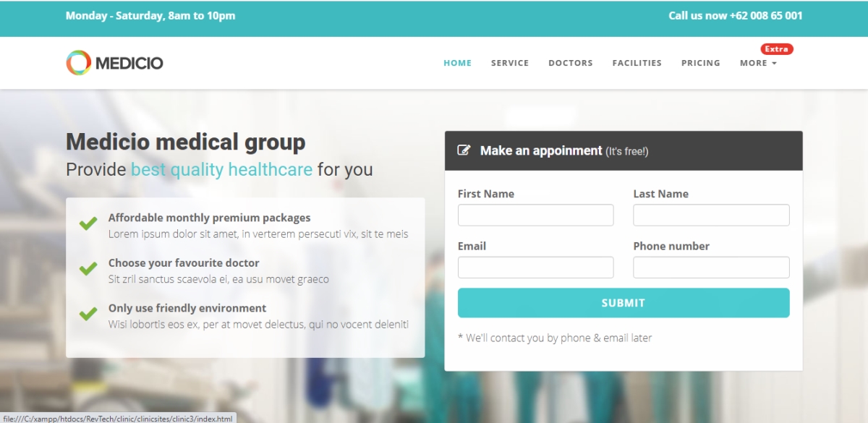Image resolution: width=868 pixels, height=423 pixels.
Task: Click the edit icon beside Make an appointment
Action: pyautogui.click(x=464, y=150)
